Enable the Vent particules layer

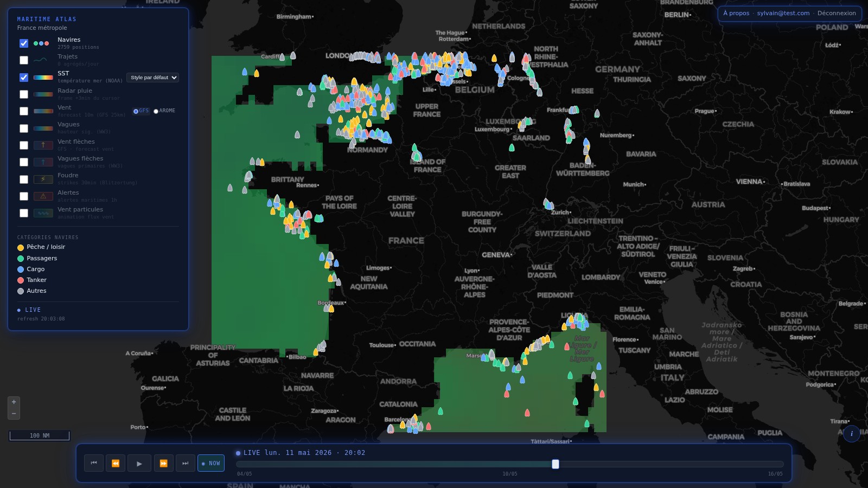(x=24, y=213)
